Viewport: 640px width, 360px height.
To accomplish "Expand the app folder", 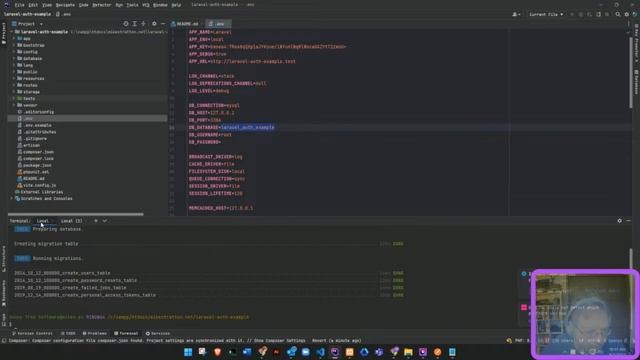I will point(14,38).
